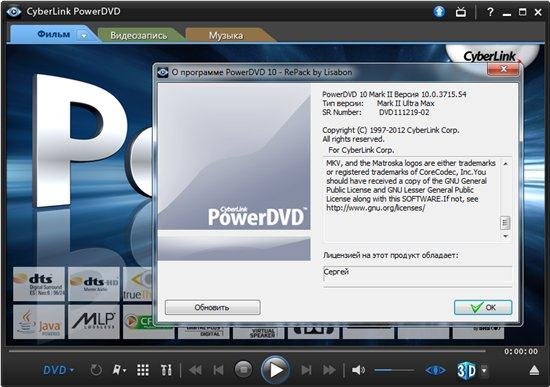Screen dimensions: 550x387
Task: Click the rewind button
Action: click(195, 370)
